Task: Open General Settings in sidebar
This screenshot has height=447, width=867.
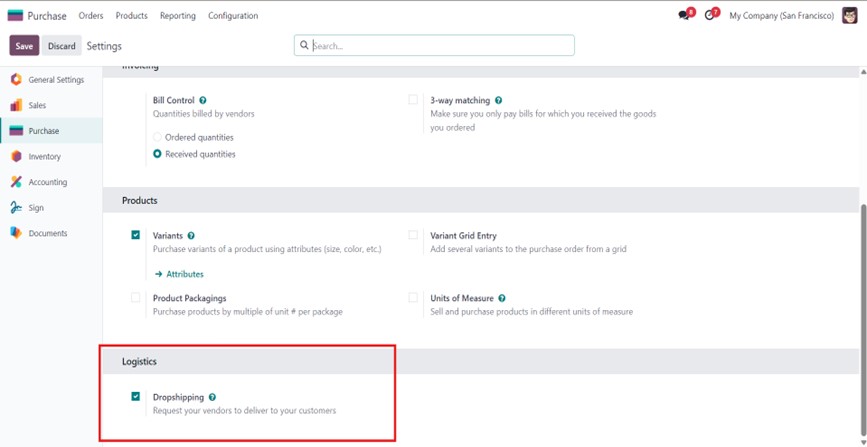Action: coord(55,80)
